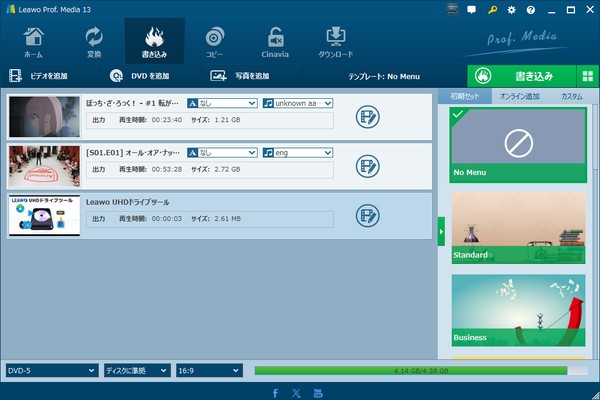Click the duration 00:23:40
The width and height of the screenshot is (600, 400).
pos(167,120)
